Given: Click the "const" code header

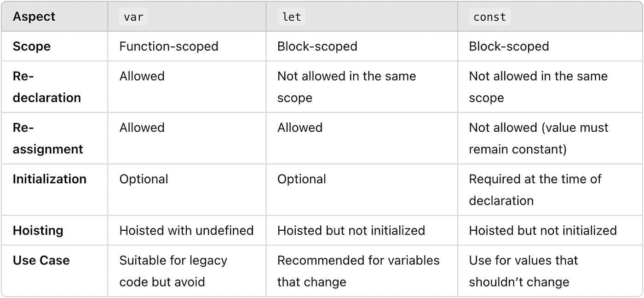Looking at the screenshot, I should click(x=490, y=17).
